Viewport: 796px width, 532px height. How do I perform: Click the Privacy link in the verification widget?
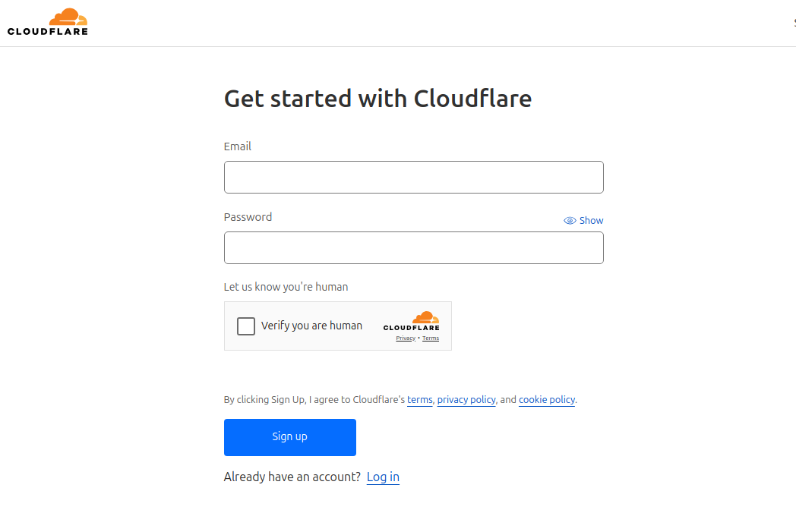pos(406,338)
